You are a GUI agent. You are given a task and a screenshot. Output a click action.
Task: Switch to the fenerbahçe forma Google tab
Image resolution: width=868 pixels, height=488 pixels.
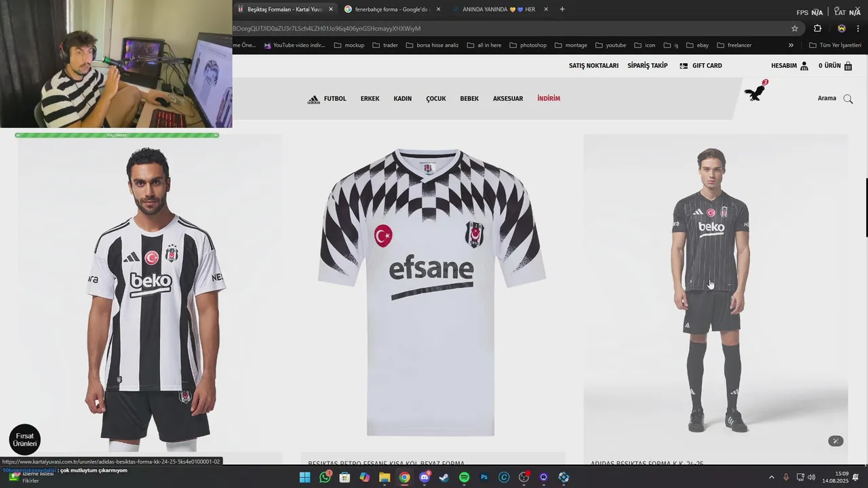click(392, 9)
